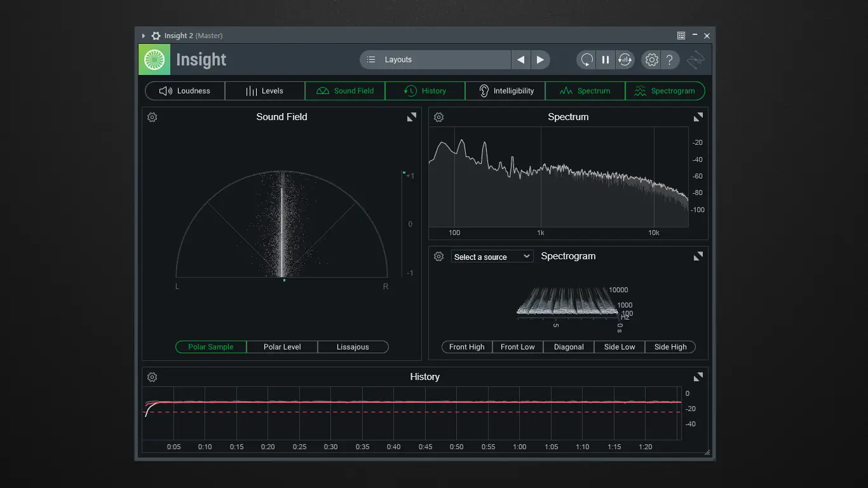Toggle the Levels module
The height and width of the screenshot is (488, 868).
(x=265, y=91)
